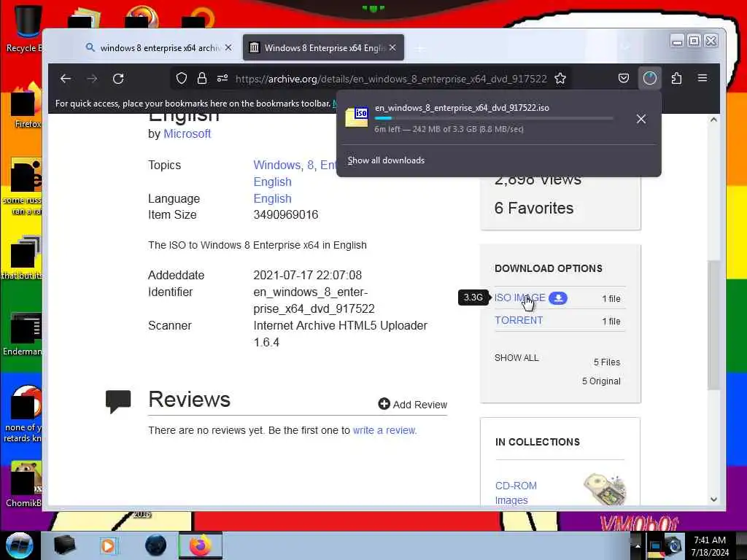
Task: Close the Windows 8 Enterprise archive tab
Action: [392, 47]
